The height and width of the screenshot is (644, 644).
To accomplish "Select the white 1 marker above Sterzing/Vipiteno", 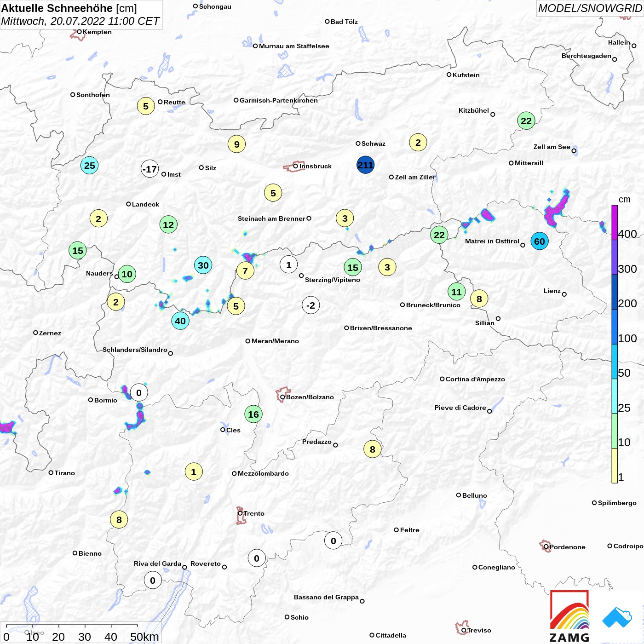I will click(289, 265).
